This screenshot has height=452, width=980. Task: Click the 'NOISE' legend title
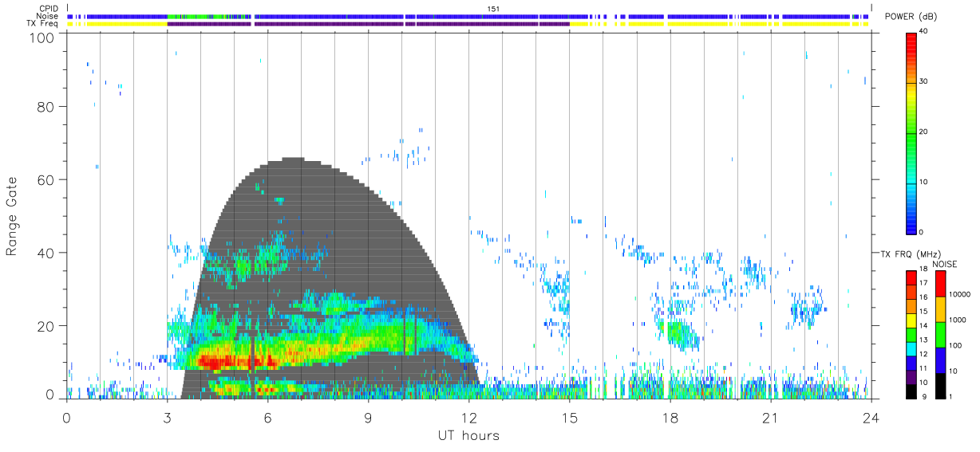point(944,264)
